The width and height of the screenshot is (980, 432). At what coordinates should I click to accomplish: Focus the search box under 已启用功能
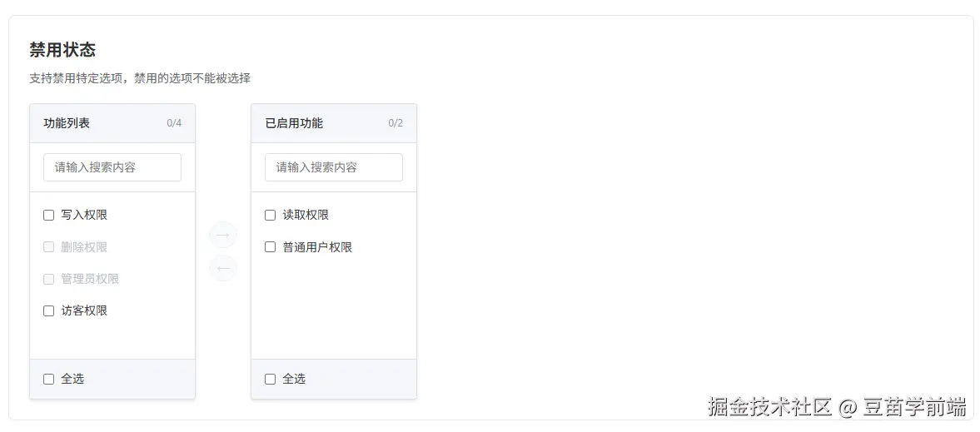point(334,167)
